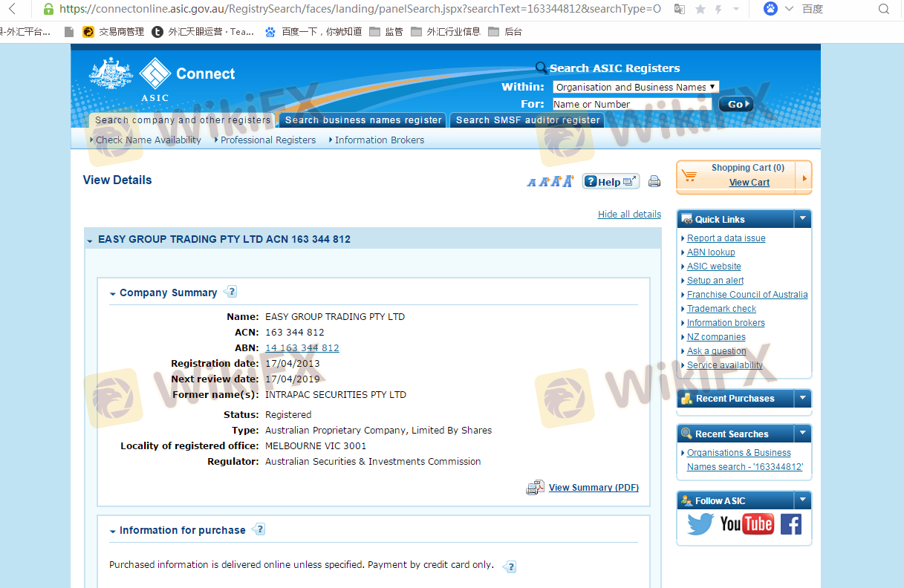The height and width of the screenshot is (588, 904).
Task: Click the Help button
Action: (611, 181)
